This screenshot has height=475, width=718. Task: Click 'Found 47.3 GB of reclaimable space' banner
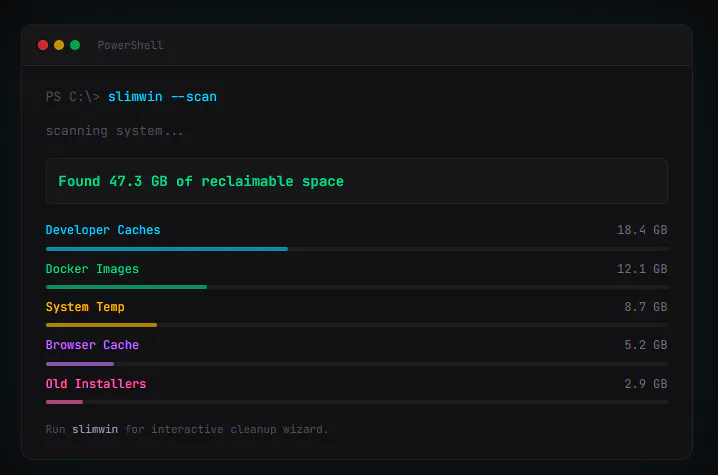[357, 181]
